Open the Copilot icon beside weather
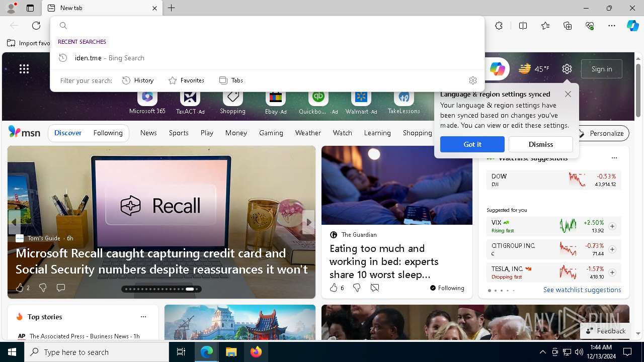 (498, 69)
